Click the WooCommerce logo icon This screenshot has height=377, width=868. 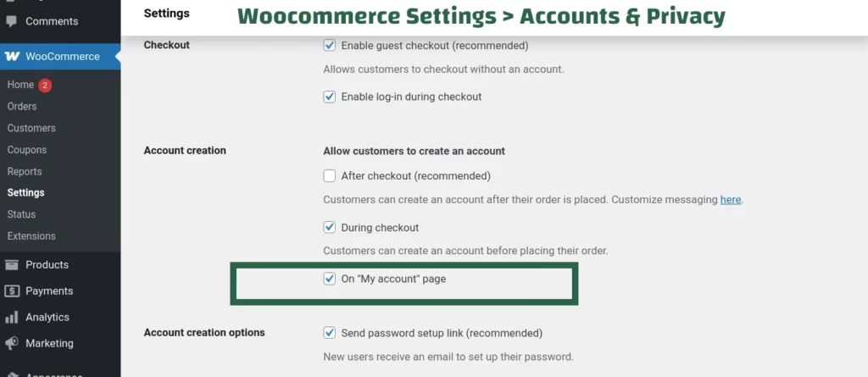(13, 57)
